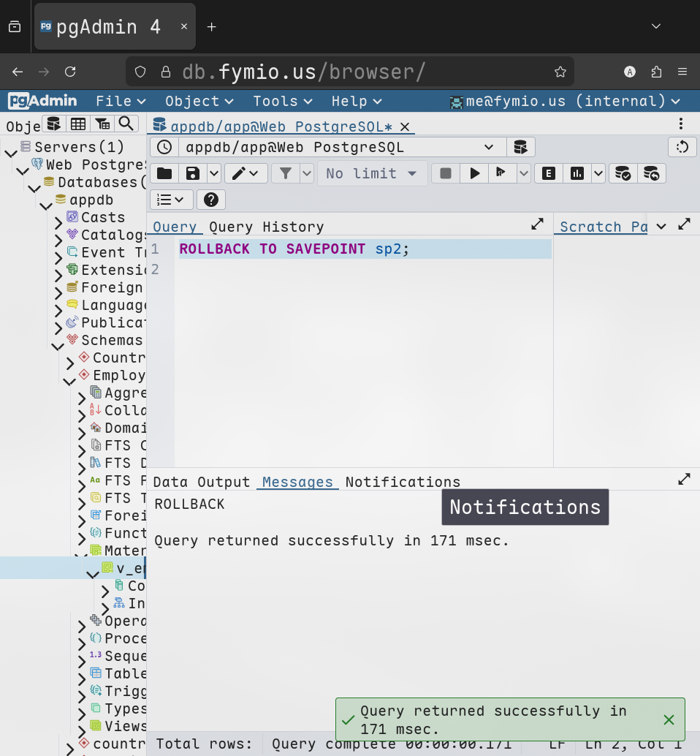
Task: Bookmark this page with the star icon
Action: 560,72
